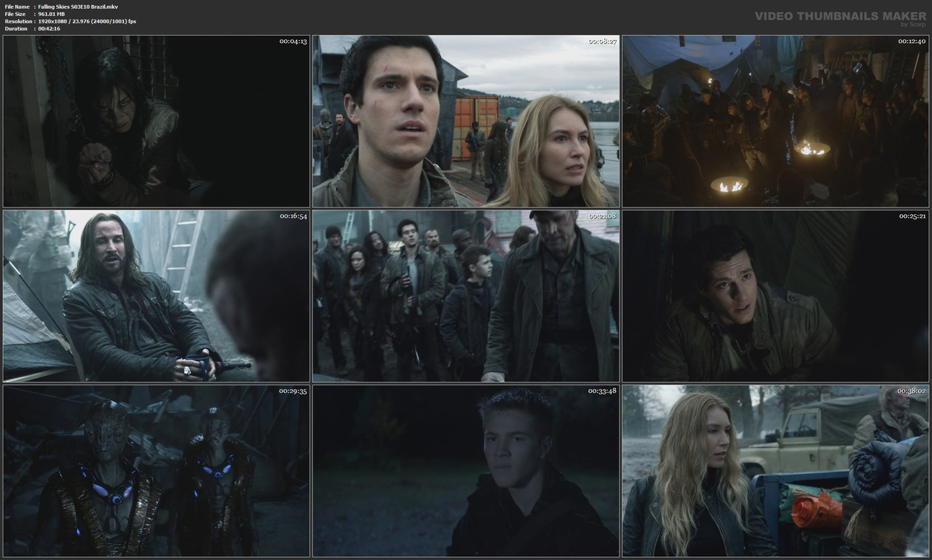This screenshot has width=932, height=560.
Task: Click timestamp text 00:16:54
Action: pos(293,216)
